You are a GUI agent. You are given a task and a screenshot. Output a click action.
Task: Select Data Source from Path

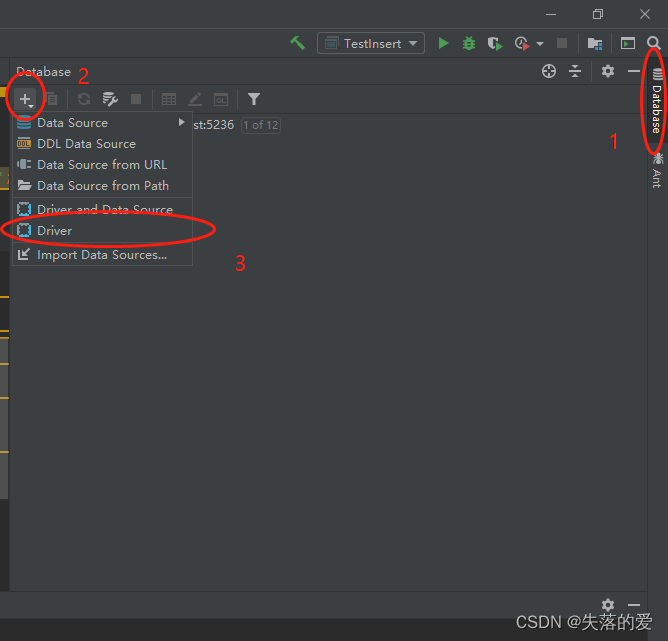[x=102, y=186]
